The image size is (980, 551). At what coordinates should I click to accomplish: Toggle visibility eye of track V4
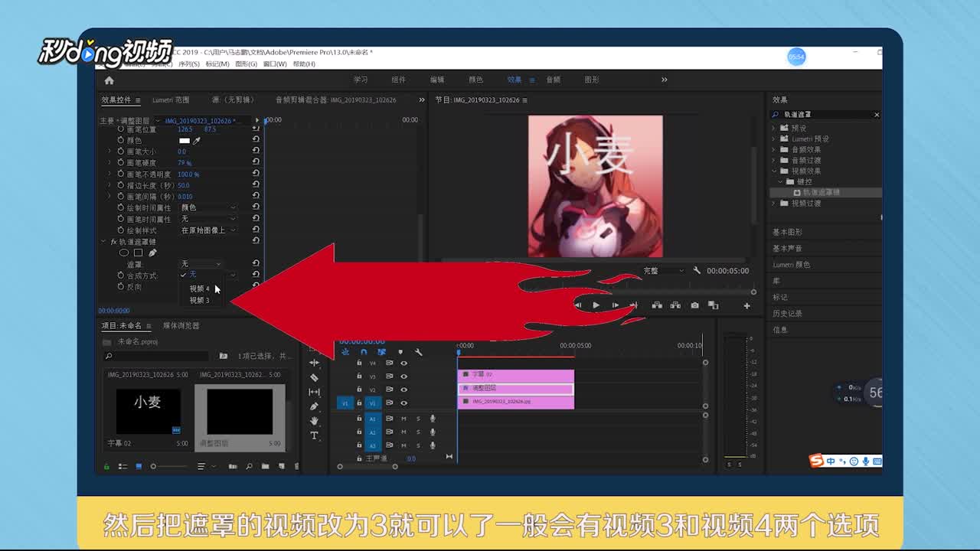tap(403, 364)
